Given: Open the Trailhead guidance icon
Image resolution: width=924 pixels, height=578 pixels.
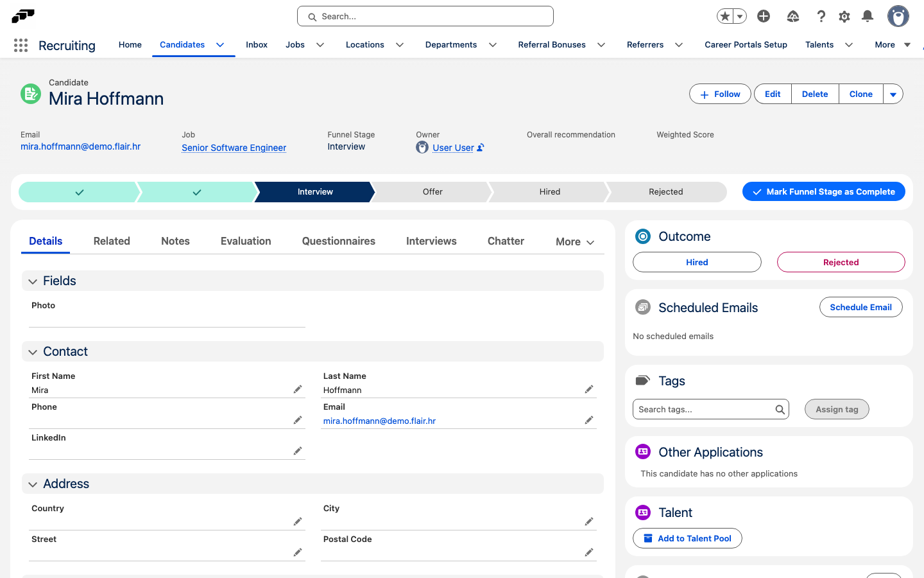Looking at the screenshot, I should [793, 16].
